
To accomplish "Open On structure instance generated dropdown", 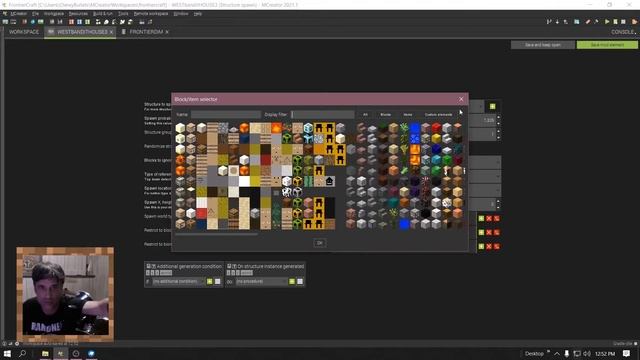I will pyautogui.click(x=261, y=282).
